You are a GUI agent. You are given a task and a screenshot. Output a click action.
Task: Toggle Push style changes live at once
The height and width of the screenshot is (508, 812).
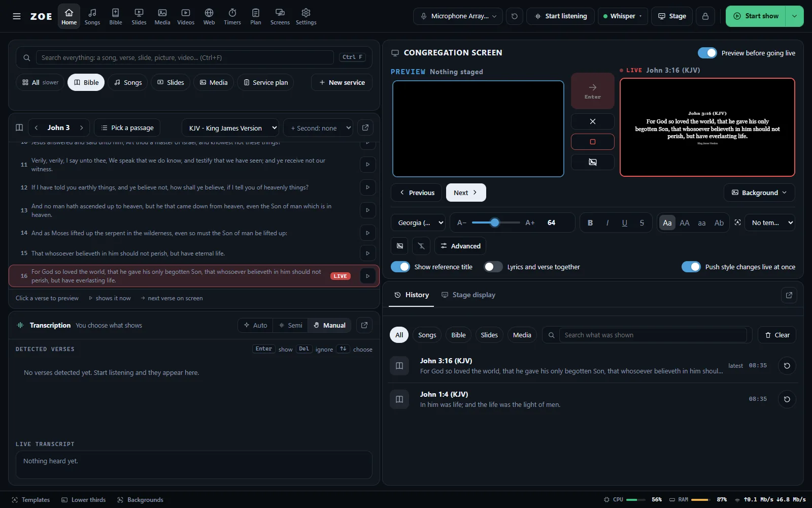click(x=691, y=267)
